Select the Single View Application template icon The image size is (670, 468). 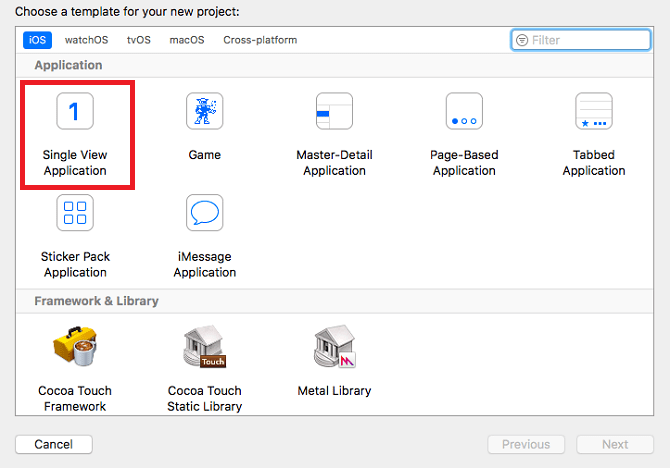(x=74, y=112)
